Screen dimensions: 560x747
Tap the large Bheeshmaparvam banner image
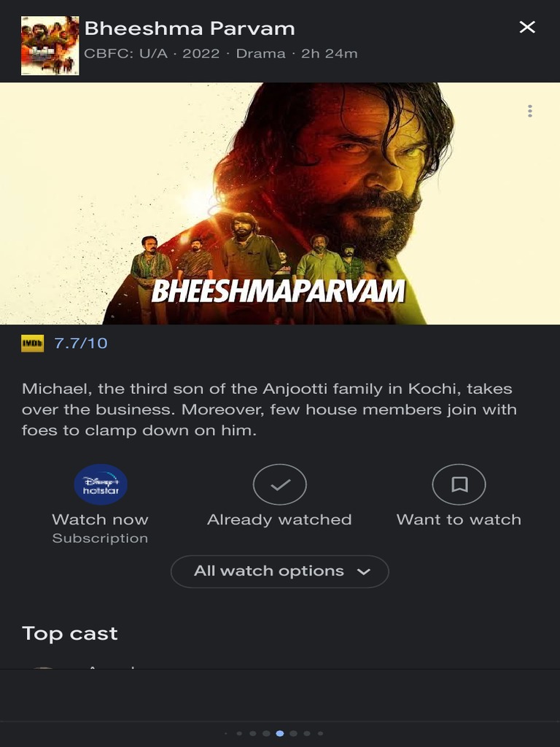point(280,204)
